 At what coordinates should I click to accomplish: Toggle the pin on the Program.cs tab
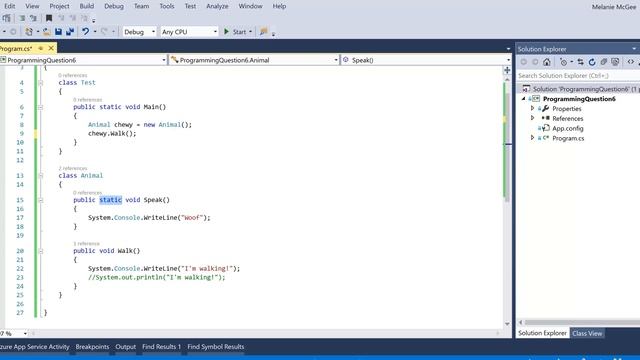[x=40, y=48]
